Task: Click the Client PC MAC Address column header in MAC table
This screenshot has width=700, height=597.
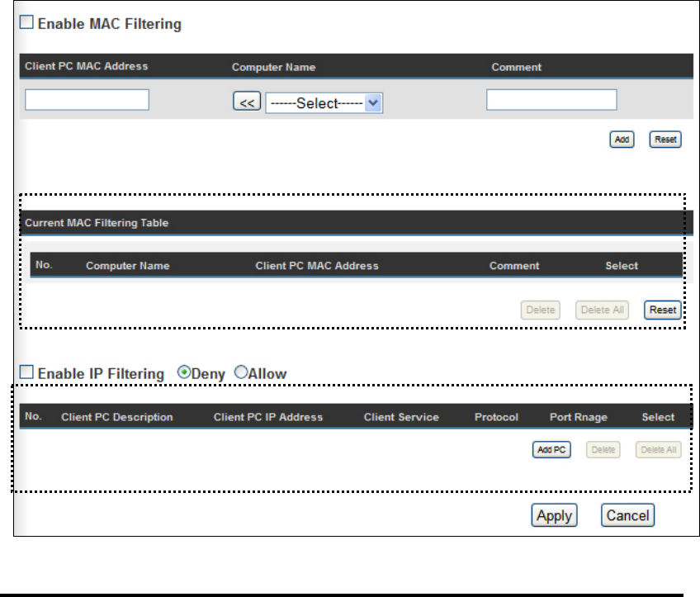Action: point(316,266)
